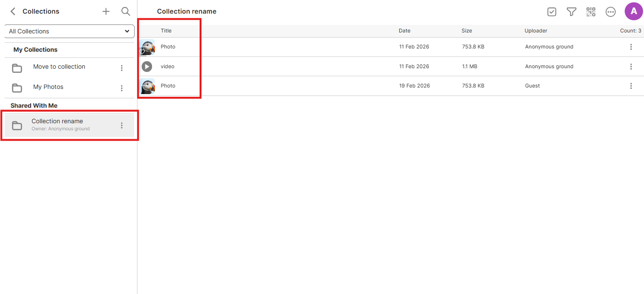Viewport: 644px width, 294px height.
Task: Click the back arrow beside Collections
Action: pyautogui.click(x=13, y=11)
